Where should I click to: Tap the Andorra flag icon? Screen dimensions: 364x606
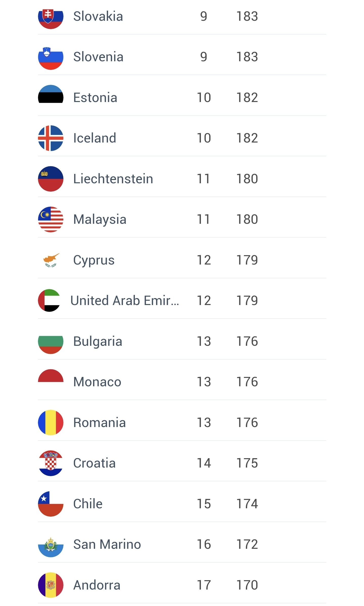pyautogui.click(x=51, y=585)
